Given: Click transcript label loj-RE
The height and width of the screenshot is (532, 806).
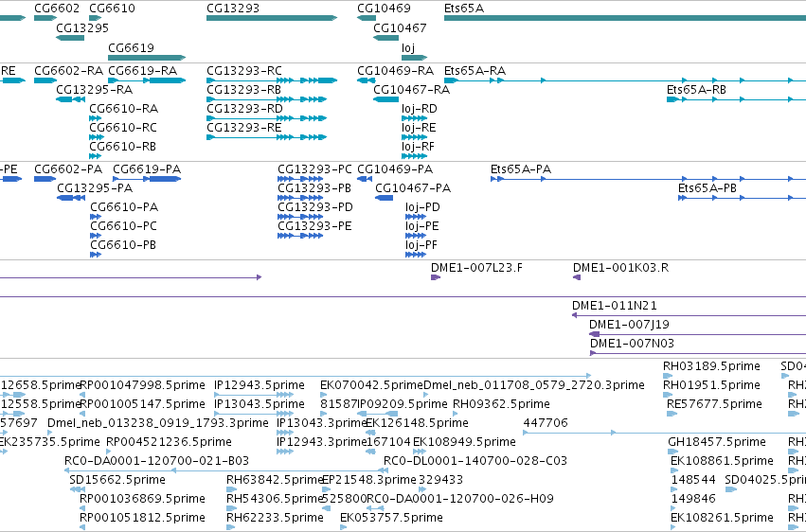Looking at the screenshot, I should [419, 128].
